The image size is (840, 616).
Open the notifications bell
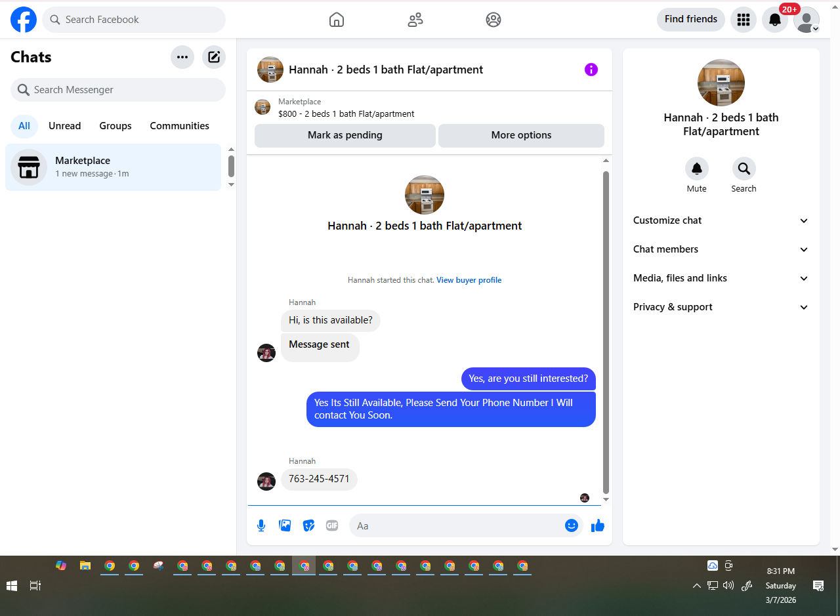tap(775, 20)
